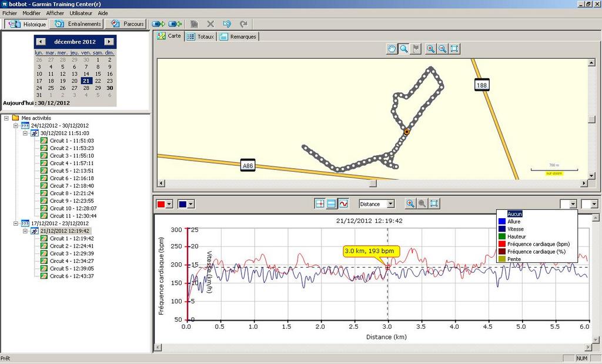The image size is (602, 364).
Task: Open the Utilisateur menu
Action: click(x=80, y=12)
